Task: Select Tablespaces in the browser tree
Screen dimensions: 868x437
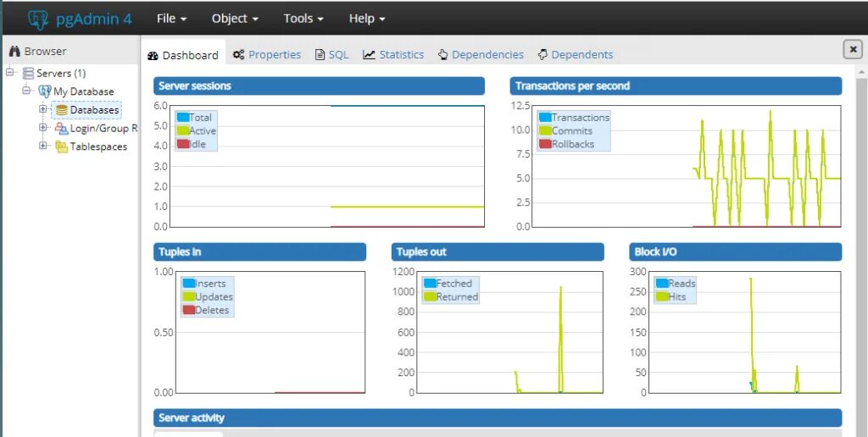Action: pyautogui.click(x=98, y=147)
